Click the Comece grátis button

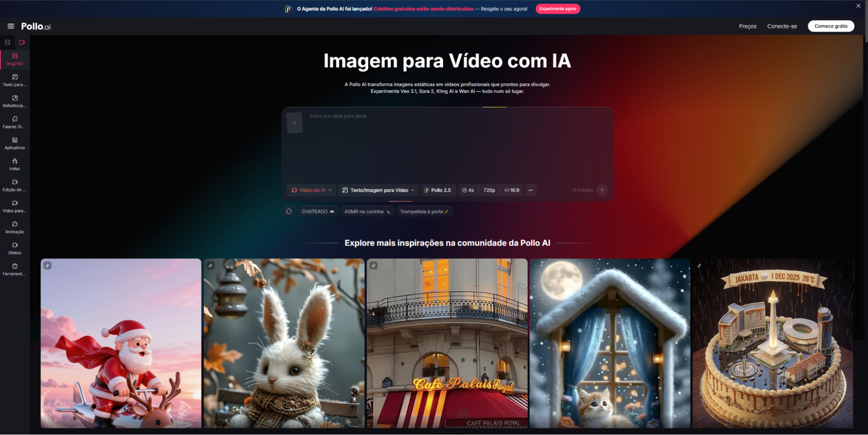click(831, 26)
